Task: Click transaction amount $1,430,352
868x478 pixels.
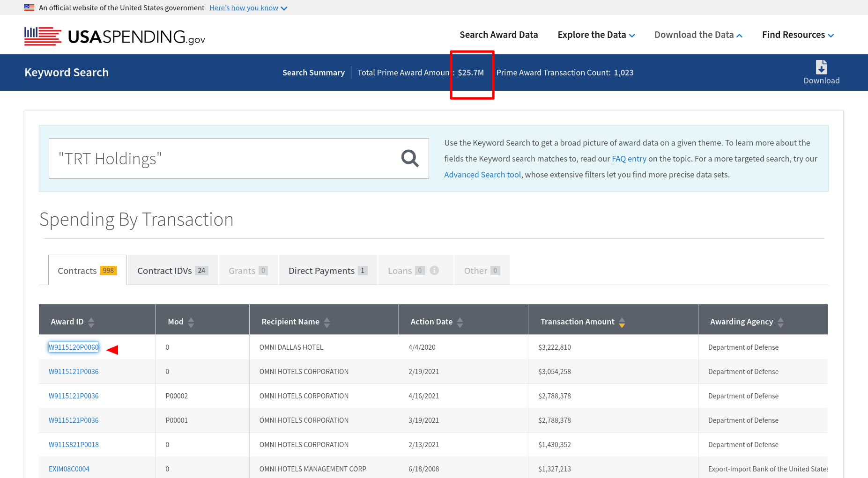Action: click(555, 444)
